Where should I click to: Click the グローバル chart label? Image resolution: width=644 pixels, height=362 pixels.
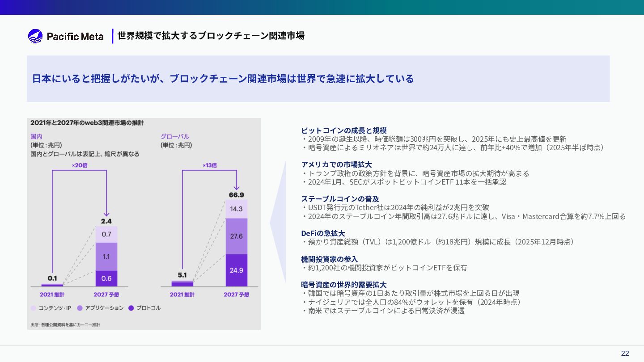point(175,136)
